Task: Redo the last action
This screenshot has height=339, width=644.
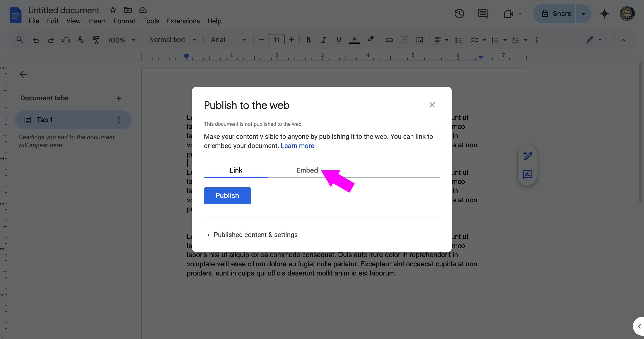Action: click(x=51, y=40)
